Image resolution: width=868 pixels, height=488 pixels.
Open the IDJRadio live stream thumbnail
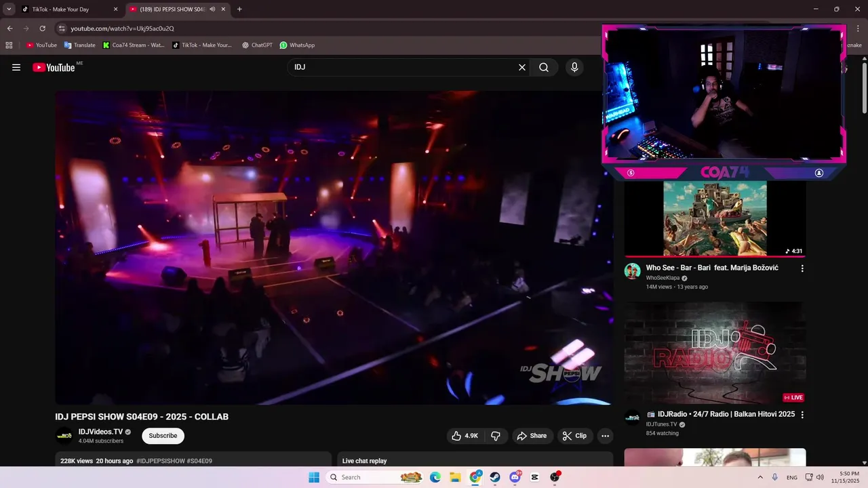715,352
